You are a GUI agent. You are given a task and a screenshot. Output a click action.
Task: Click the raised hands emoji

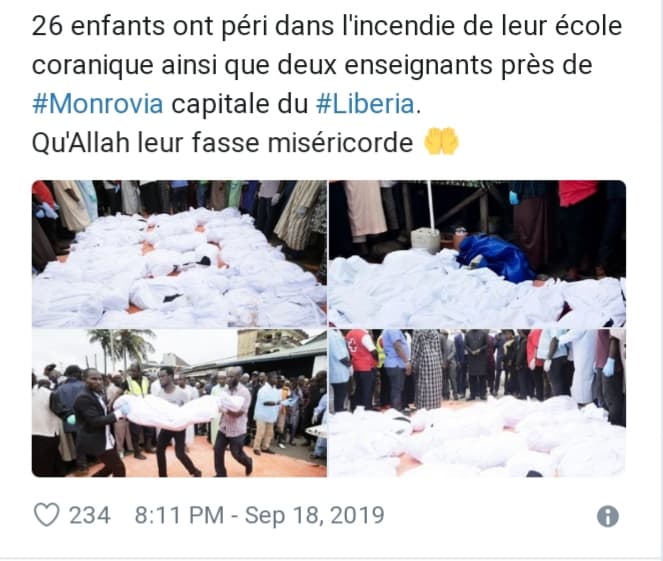coord(441,141)
